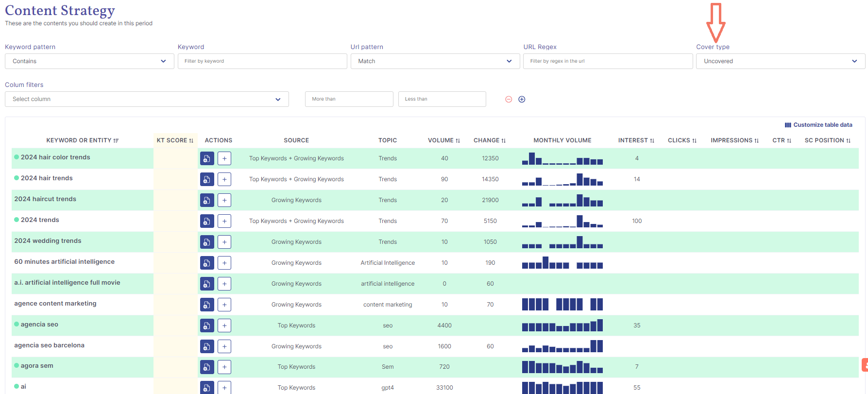Select keyword 'agora sem'

click(x=37, y=366)
